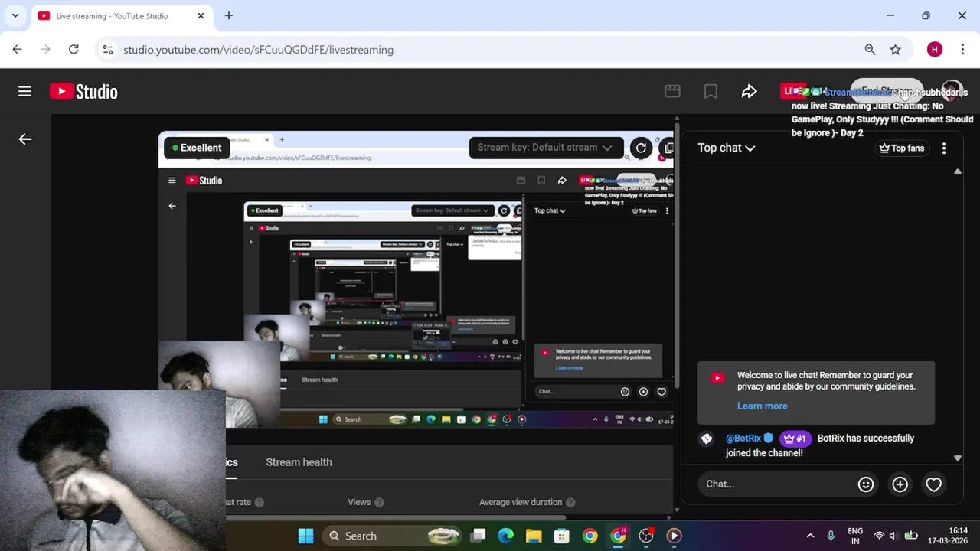The height and width of the screenshot is (551, 980).
Task: Click inside the Chat... message field
Action: (x=776, y=484)
